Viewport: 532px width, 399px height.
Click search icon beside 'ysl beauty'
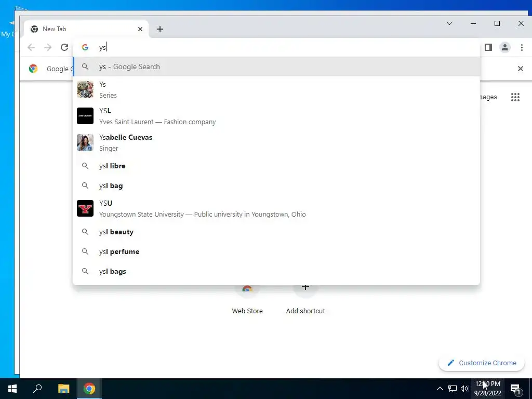tap(85, 232)
